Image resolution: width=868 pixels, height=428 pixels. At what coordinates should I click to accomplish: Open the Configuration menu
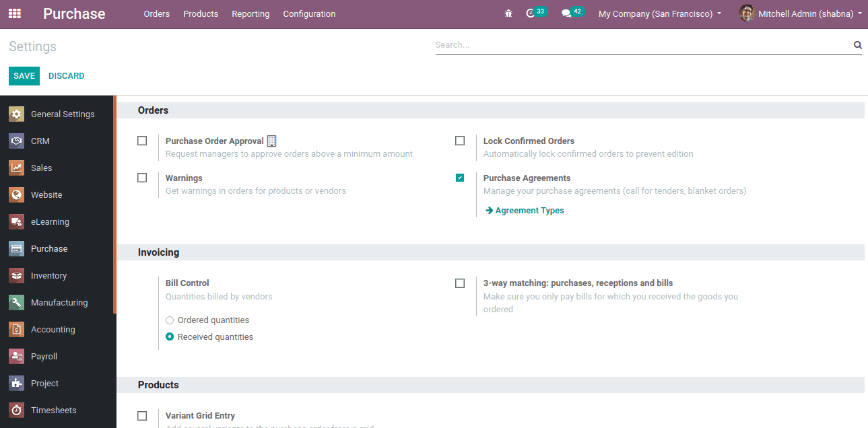(309, 13)
